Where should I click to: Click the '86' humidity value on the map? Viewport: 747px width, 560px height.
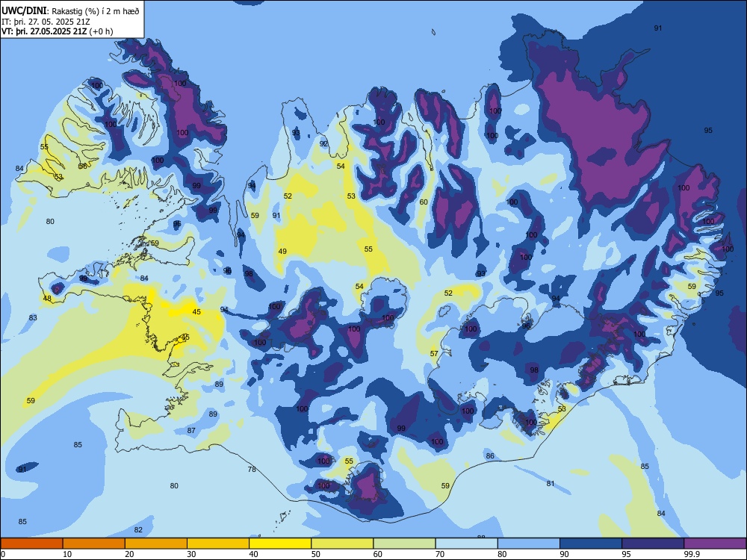[x=490, y=455]
